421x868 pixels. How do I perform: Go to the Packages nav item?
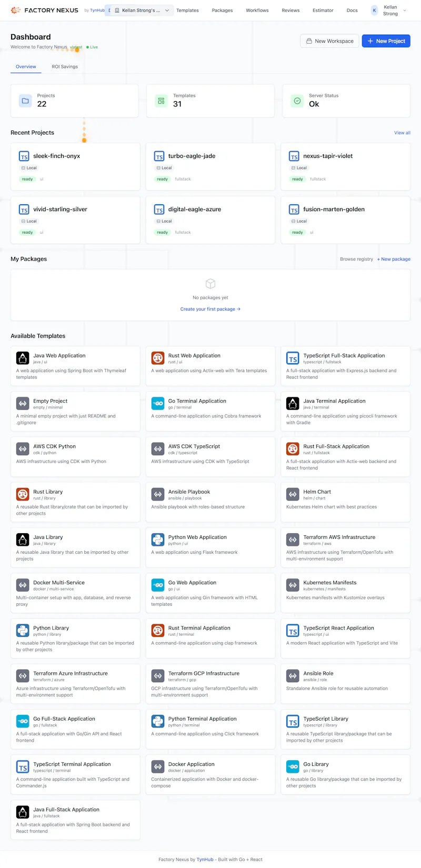222,11
